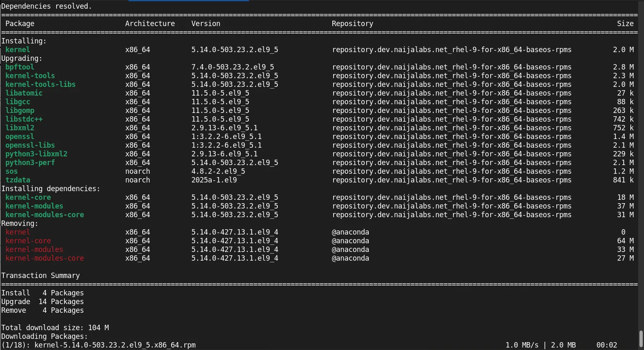The height and width of the screenshot is (350, 644).
Task: Click 'Remove 4 Packages' summary line
Action: [43, 310]
